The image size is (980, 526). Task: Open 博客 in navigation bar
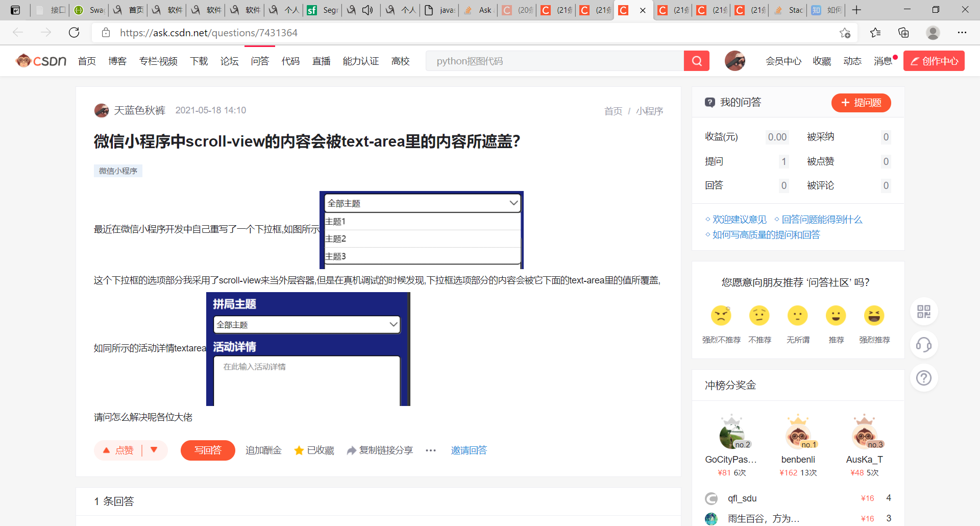(x=117, y=61)
